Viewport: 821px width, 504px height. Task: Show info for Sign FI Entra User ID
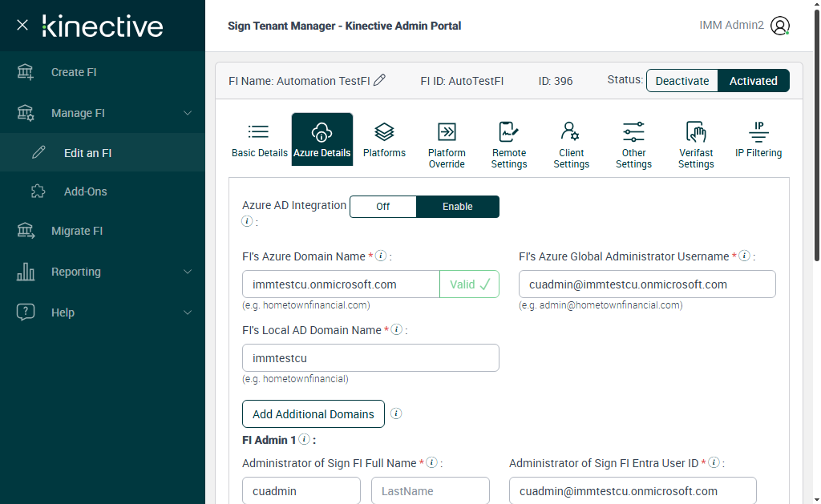pos(714,462)
